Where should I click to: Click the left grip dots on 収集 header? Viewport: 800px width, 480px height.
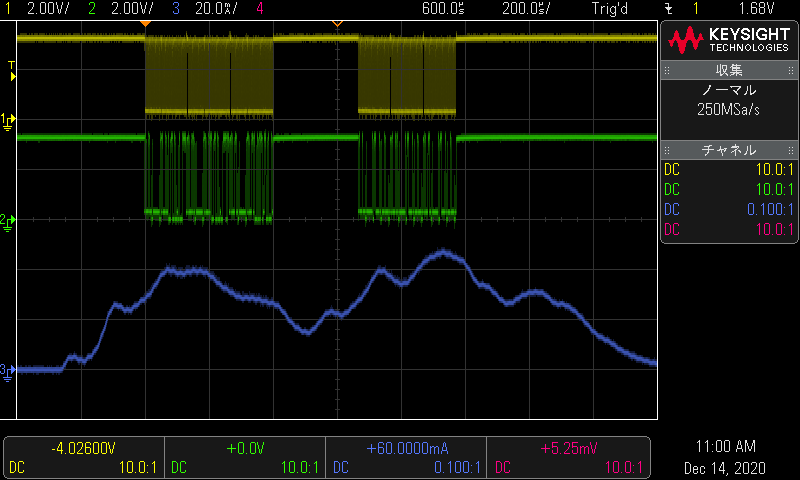coord(667,70)
